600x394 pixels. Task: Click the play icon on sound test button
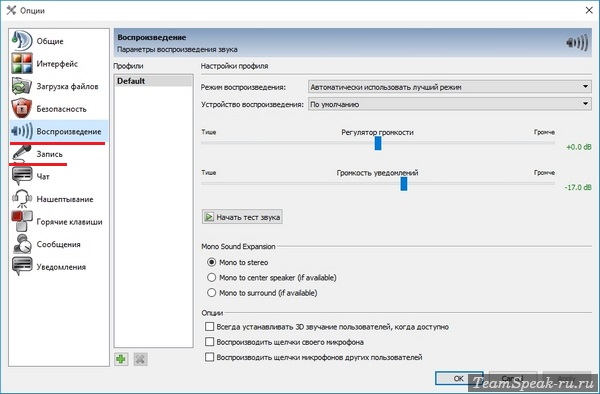[x=209, y=217]
